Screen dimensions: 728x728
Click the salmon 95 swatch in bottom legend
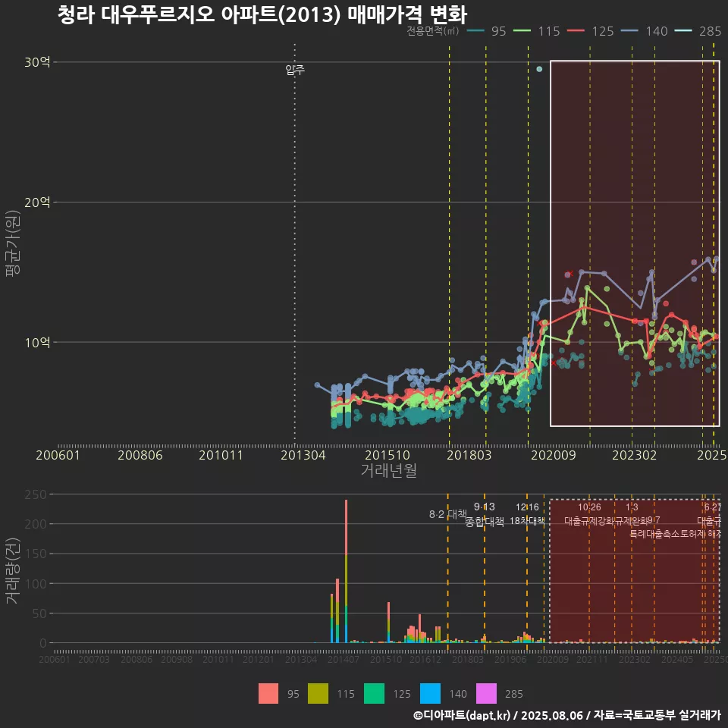point(268,694)
